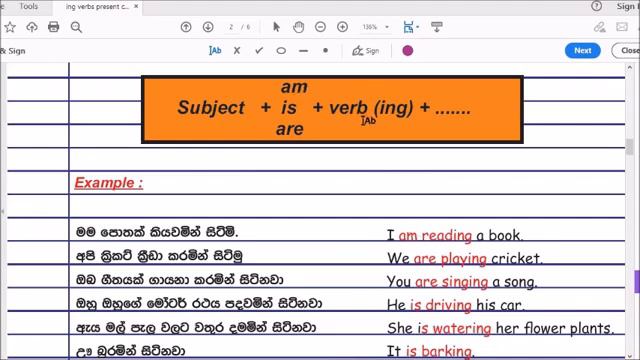The width and height of the screenshot is (640, 360).
Task: Select the circle shape tool
Action: pos(281,51)
